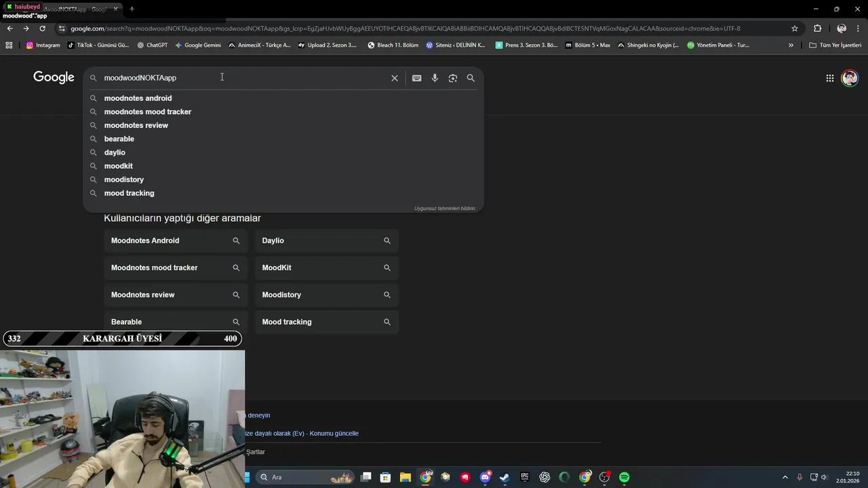Open the Google apps grid
Image resolution: width=868 pixels, height=488 pixels.
tap(829, 78)
